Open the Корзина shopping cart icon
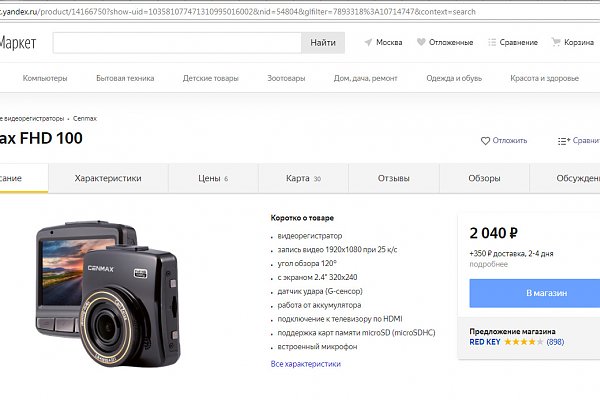The height and width of the screenshot is (400, 600). 556,43
